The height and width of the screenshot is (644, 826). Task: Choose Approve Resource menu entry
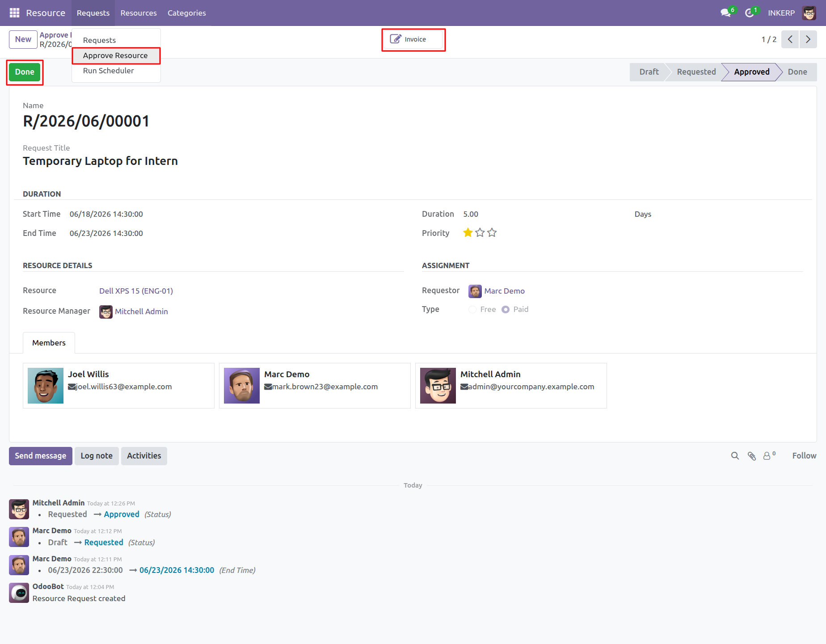(x=116, y=55)
